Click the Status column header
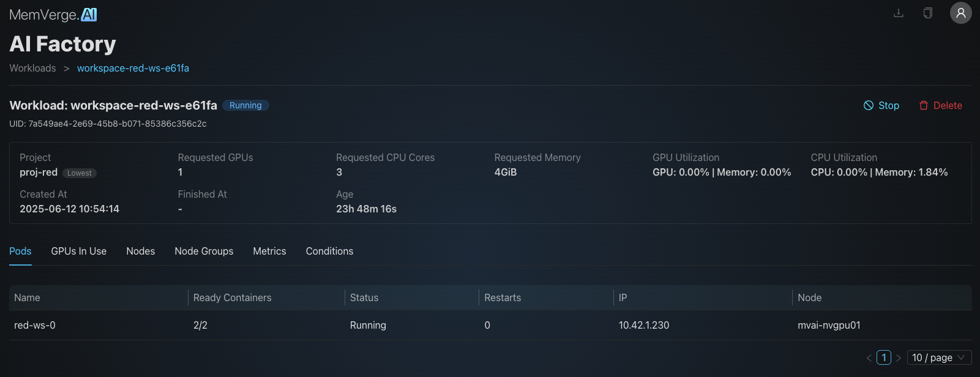This screenshot has height=377, width=980. [364, 297]
